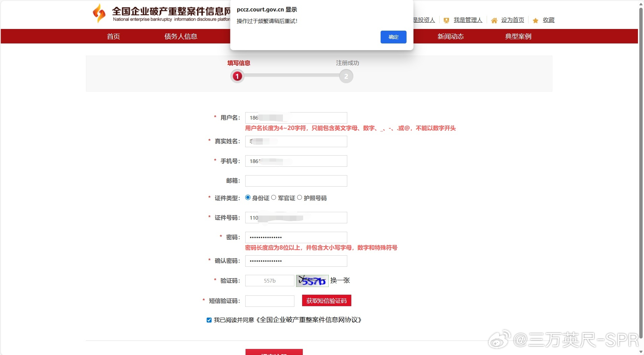
Task: Open the 我是管理人 link
Action: tap(468, 20)
